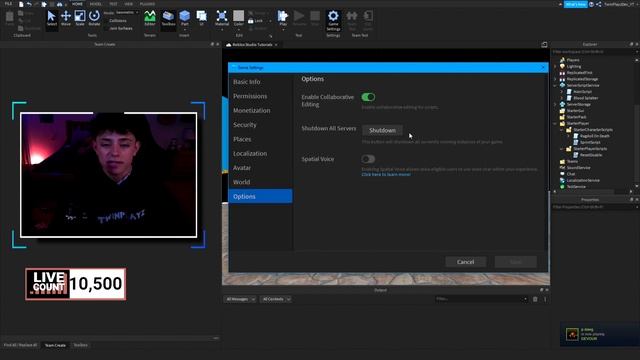Image resolution: width=640 pixels, height=360 pixels.
Task: Choose the Move tool
Action: point(66,19)
